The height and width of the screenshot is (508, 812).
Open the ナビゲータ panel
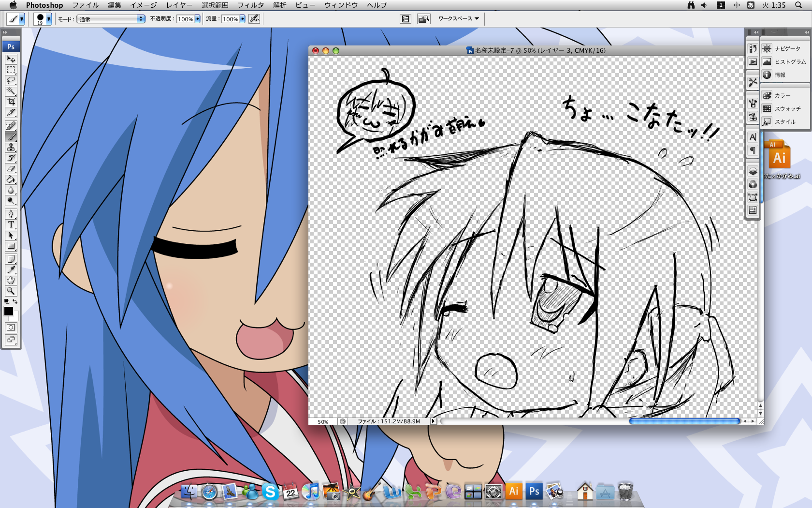tap(784, 48)
